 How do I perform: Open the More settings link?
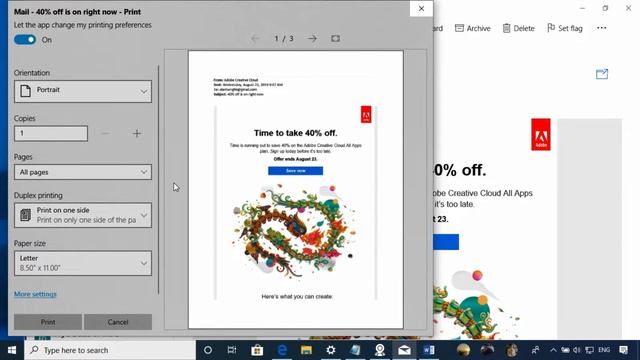[x=36, y=294]
